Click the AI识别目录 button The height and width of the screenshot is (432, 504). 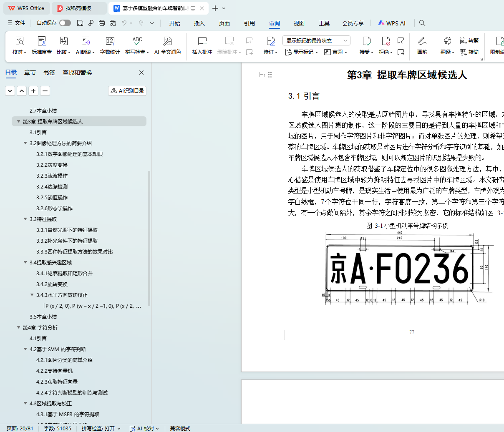pos(127,90)
